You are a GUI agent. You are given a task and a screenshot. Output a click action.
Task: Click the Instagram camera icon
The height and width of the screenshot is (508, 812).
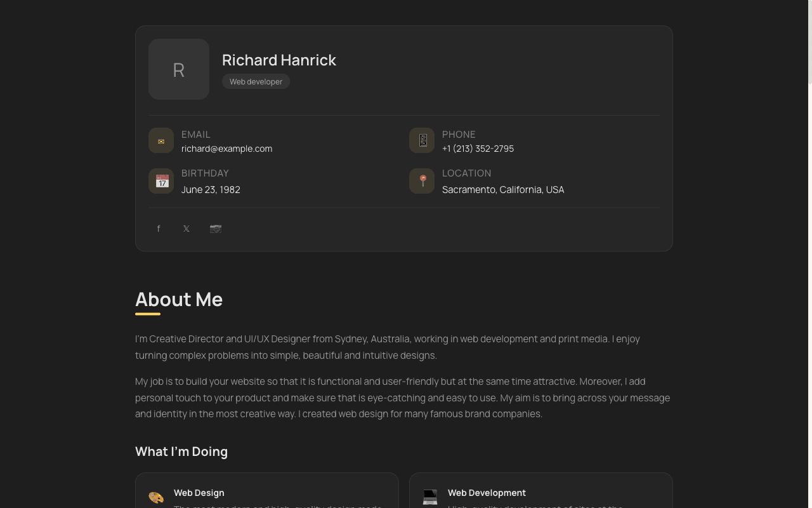point(215,229)
